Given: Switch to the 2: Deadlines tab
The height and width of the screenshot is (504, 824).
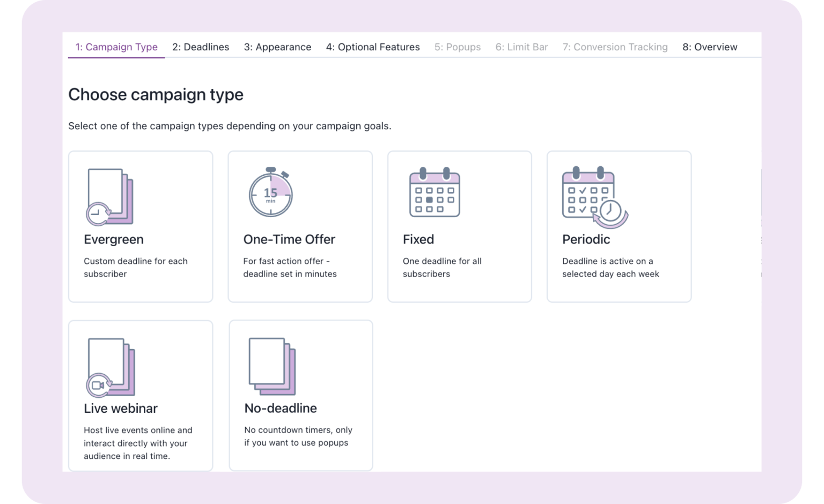Looking at the screenshot, I should tap(201, 47).
